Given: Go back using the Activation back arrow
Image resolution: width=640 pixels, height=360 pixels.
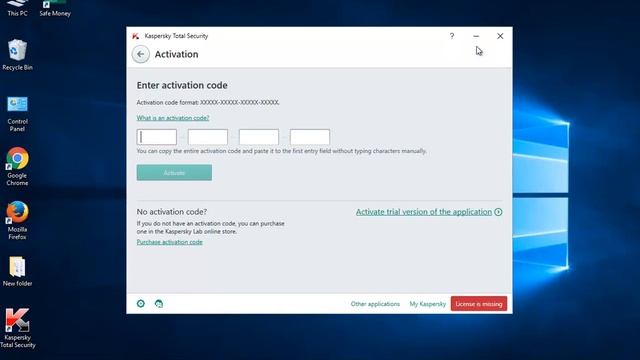Looking at the screenshot, I should (x=140, y=54).
